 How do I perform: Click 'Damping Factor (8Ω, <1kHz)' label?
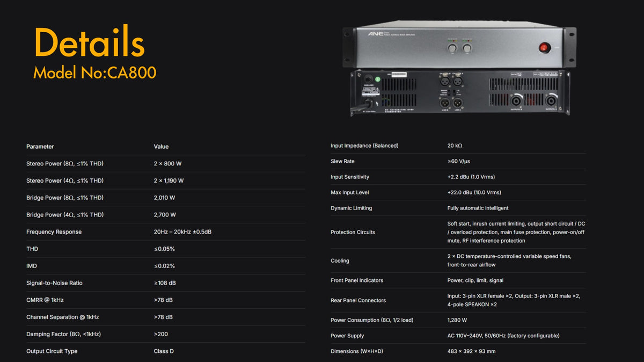(64, 334)
